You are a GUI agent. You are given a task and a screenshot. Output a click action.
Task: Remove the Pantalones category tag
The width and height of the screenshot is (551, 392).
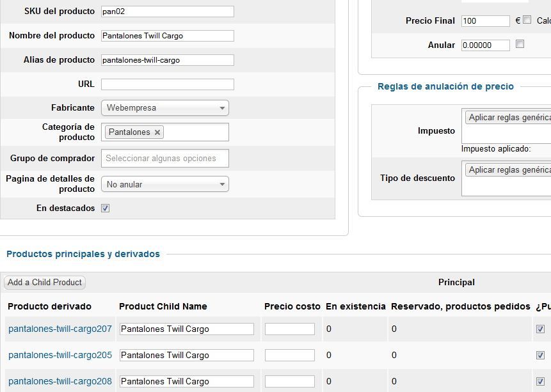[x=157, y=132]
